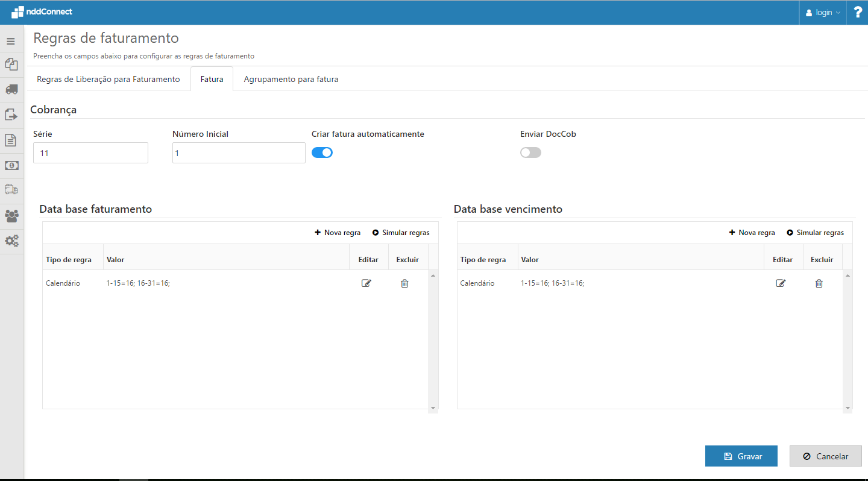The width and height of the screenshot is (868, 481).
Task: Click the users group icon in the sidebar
Action: click(x=11, y=216)
